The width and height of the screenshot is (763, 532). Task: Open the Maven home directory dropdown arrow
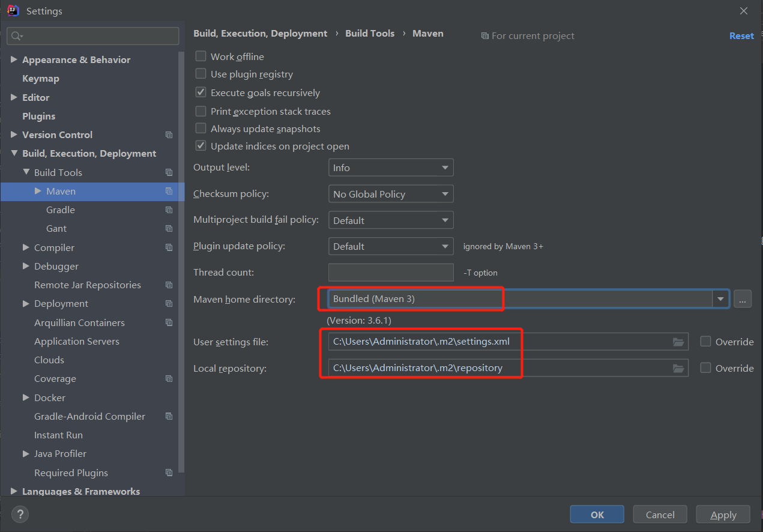720,298
